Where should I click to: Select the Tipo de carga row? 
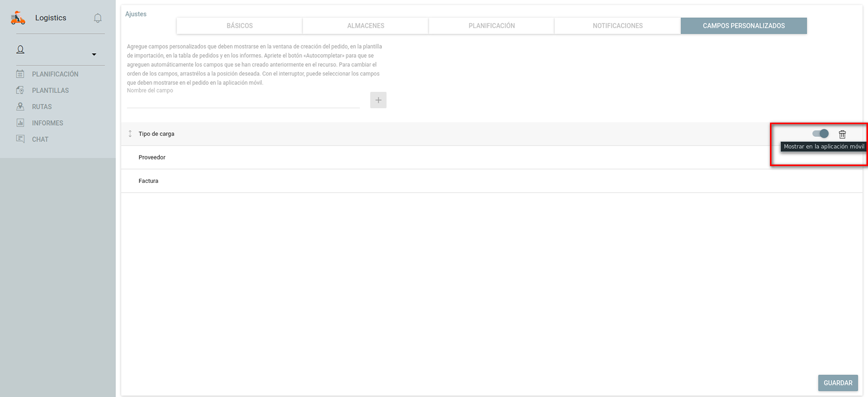click(492, 134)
